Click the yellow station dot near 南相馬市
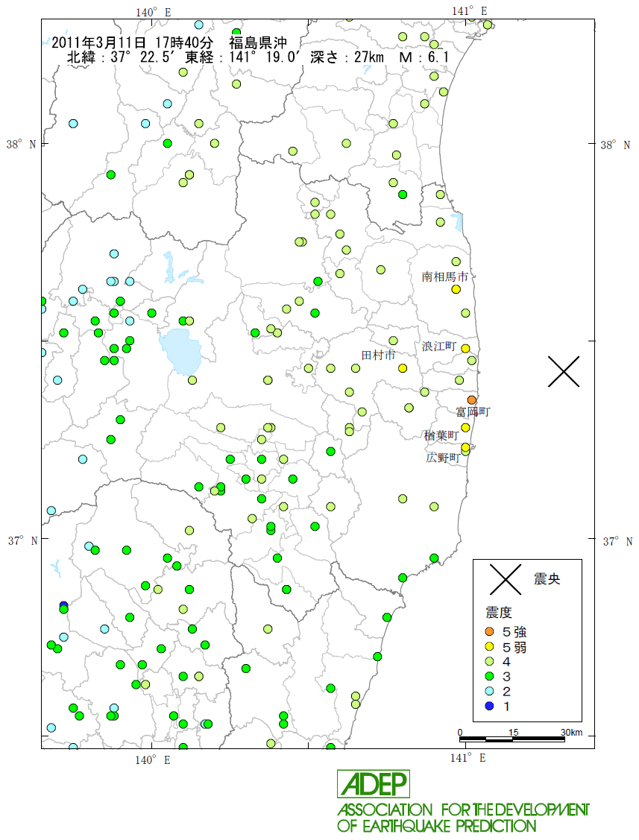The height and width of the screenshot is (840, 639). 456,289
